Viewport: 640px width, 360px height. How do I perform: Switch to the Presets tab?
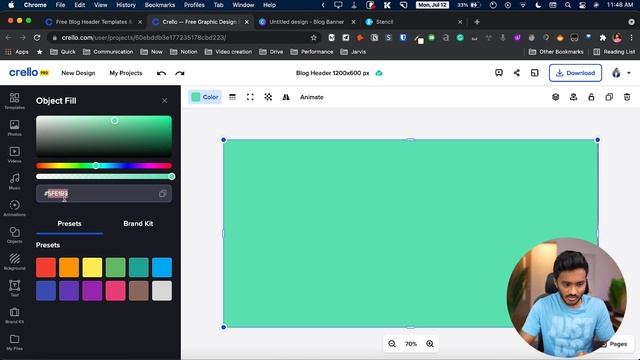pos(69,224)
